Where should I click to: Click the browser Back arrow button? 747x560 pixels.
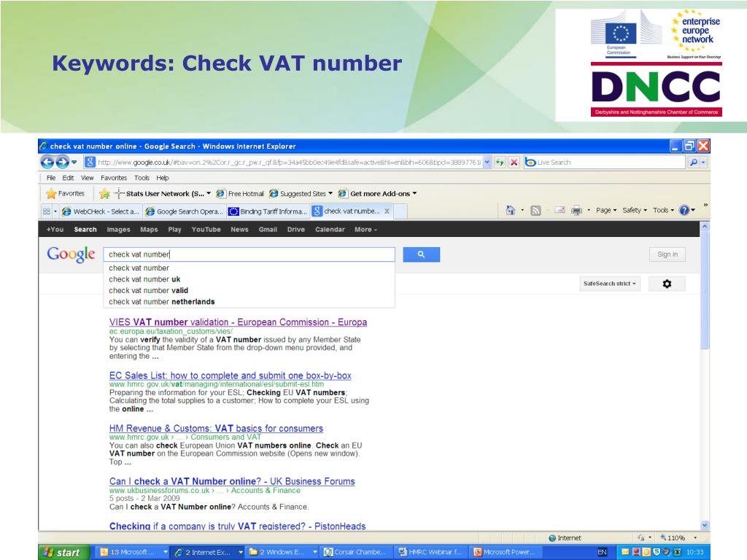pyautogui.click(x=47, y=162)
